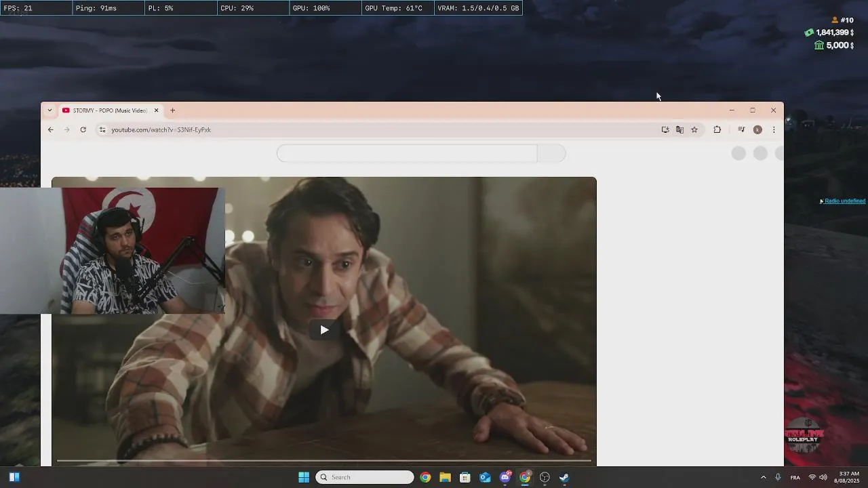The height and width of the screenshot is (488, 868).
Task: Open Microsoft Store from taskbar
Action: tap(465, 477)
